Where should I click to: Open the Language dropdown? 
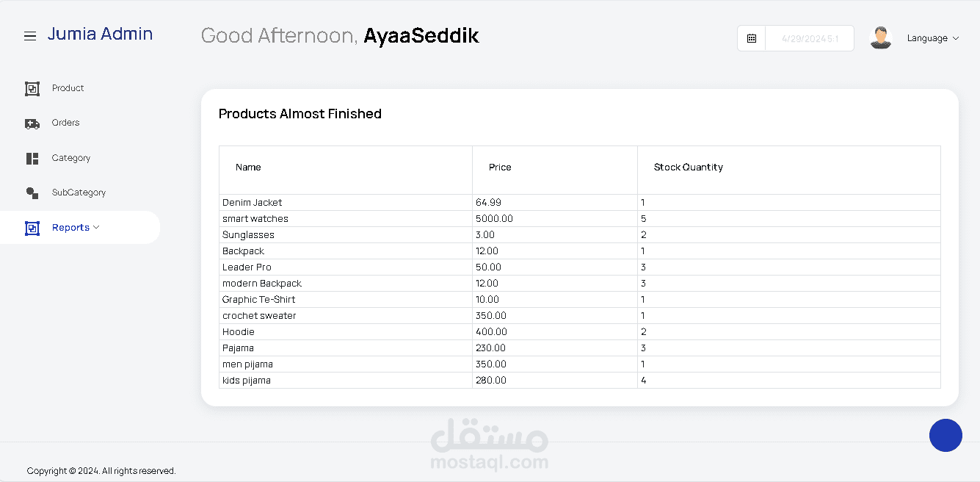pyautogui.click(x=932, y=38)
